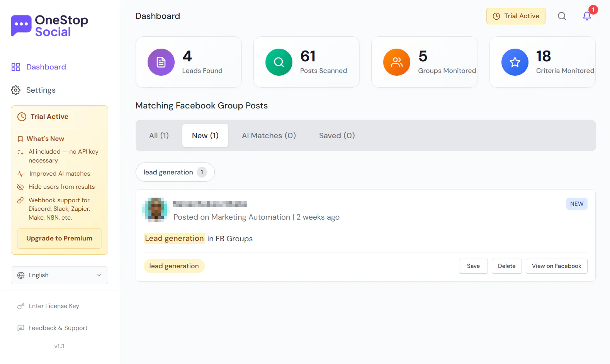Image resolution: width=610 pixels, height=364 pixels.
Task: Click the Webhook support link icon
Action: coord(20,200)
